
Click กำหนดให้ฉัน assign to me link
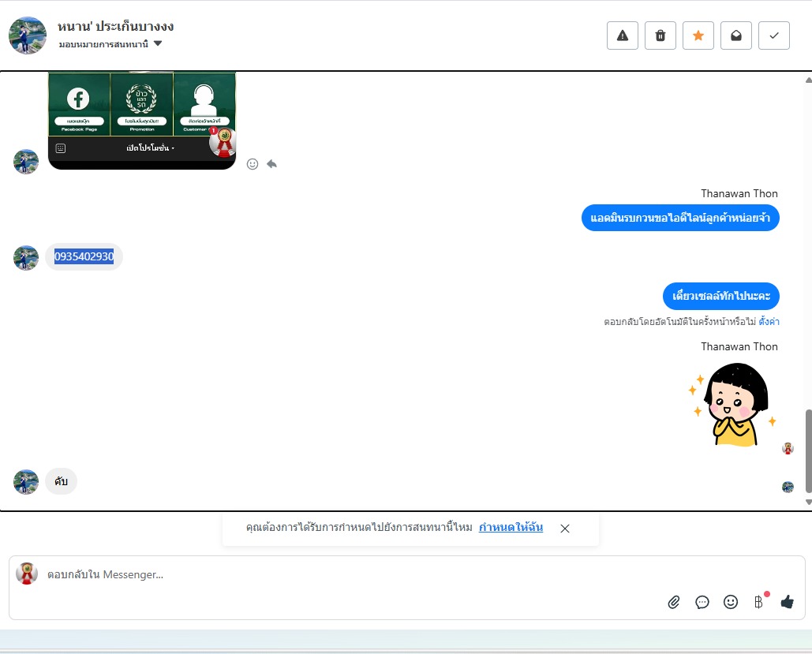click(511, 527)
